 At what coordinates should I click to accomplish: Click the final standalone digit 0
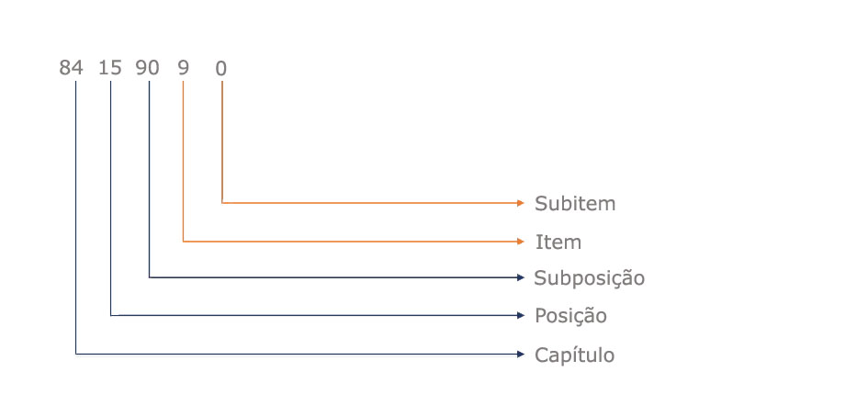pos(221,68)
